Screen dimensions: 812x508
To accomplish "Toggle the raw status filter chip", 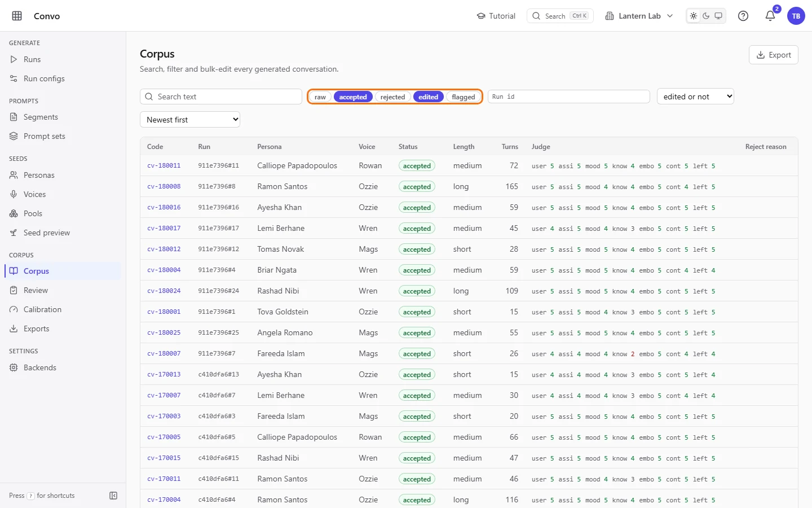I will point(320,97).
